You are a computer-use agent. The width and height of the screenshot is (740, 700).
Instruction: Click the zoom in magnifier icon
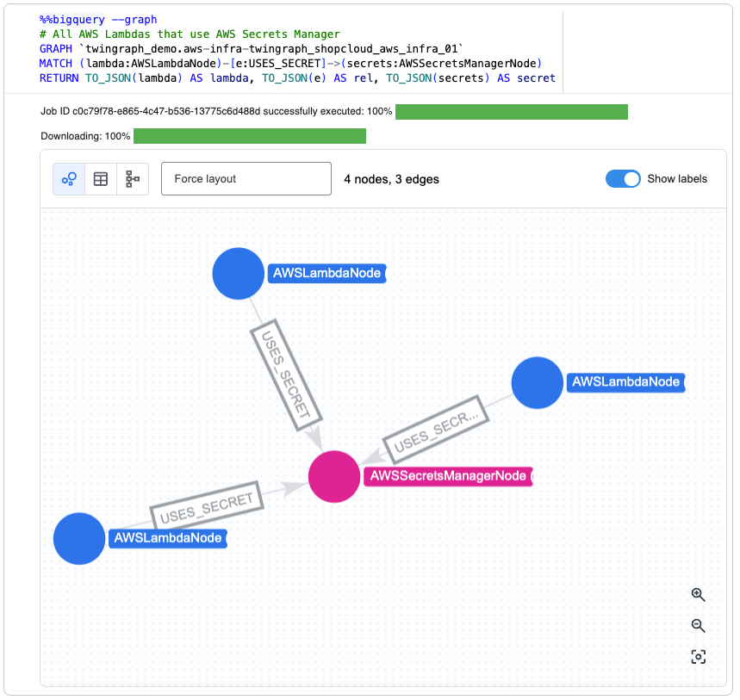coord(698,595)
